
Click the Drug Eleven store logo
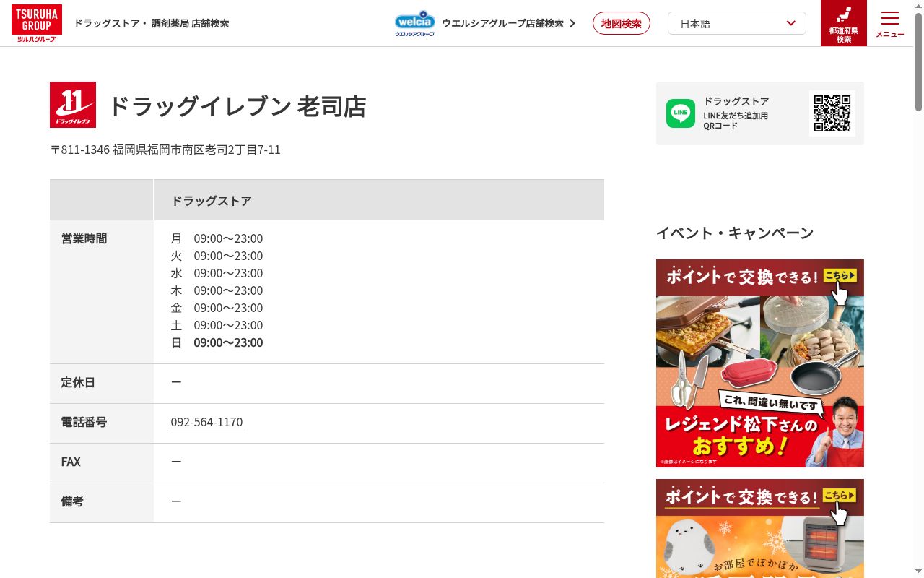[73, 105]
